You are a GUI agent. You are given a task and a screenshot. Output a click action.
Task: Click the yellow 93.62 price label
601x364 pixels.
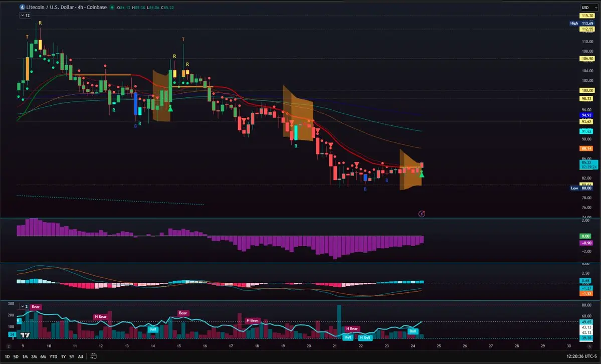[586, 122]
